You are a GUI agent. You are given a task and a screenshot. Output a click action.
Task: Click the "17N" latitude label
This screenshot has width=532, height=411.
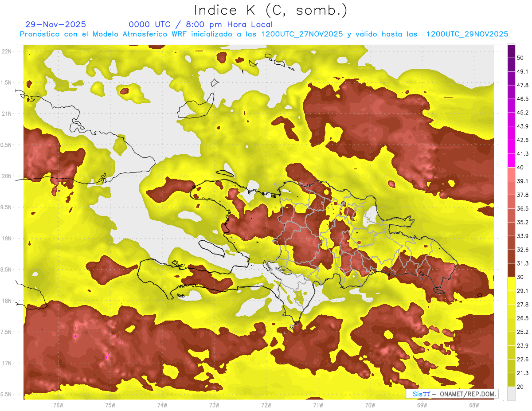pos(7,363)
